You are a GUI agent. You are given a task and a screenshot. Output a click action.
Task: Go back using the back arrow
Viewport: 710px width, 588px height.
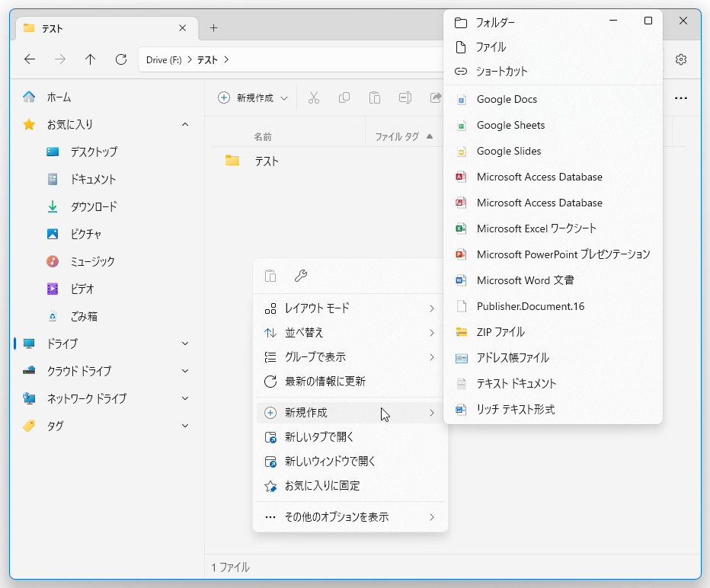tap(30, 59)
